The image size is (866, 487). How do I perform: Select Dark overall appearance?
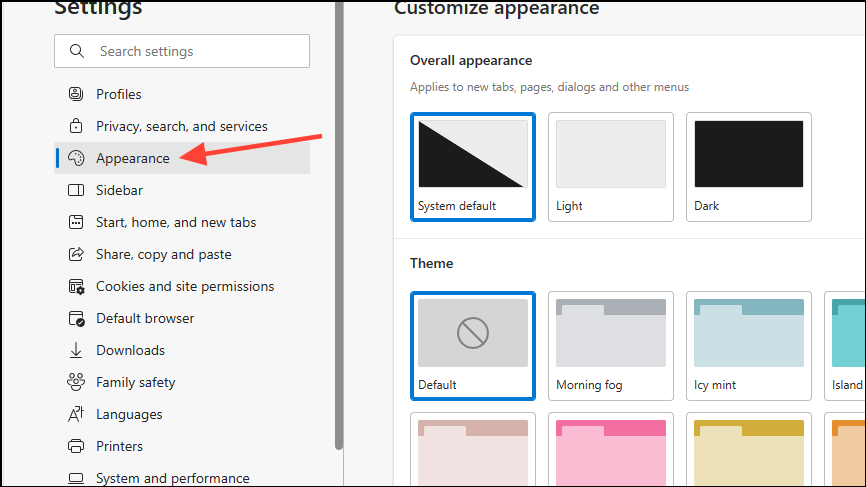click(x=749, y=167)
